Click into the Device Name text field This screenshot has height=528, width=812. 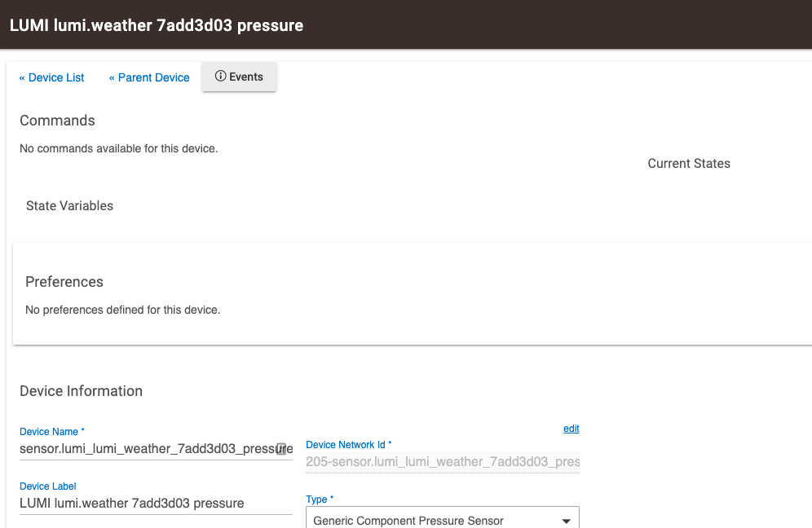tap(147, 448)
